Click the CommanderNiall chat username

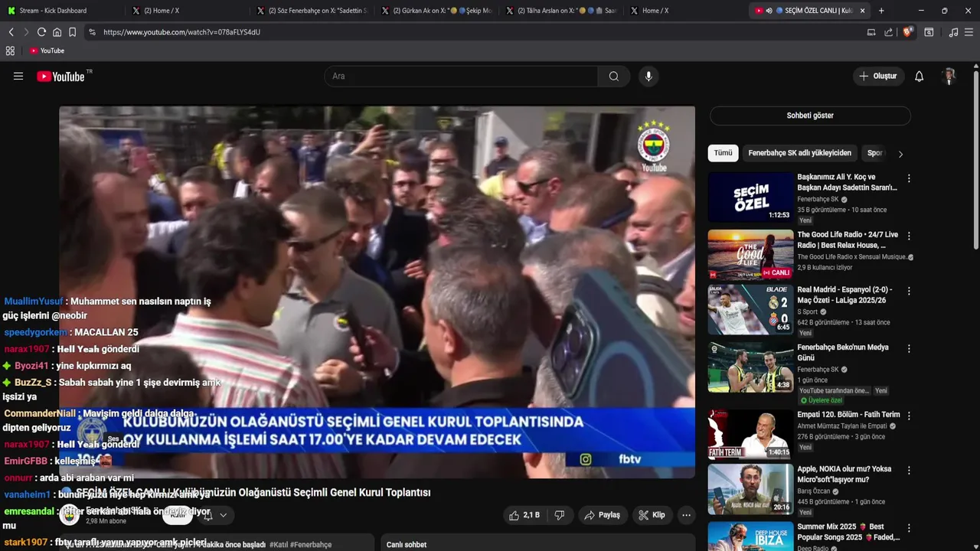[40, 413]
